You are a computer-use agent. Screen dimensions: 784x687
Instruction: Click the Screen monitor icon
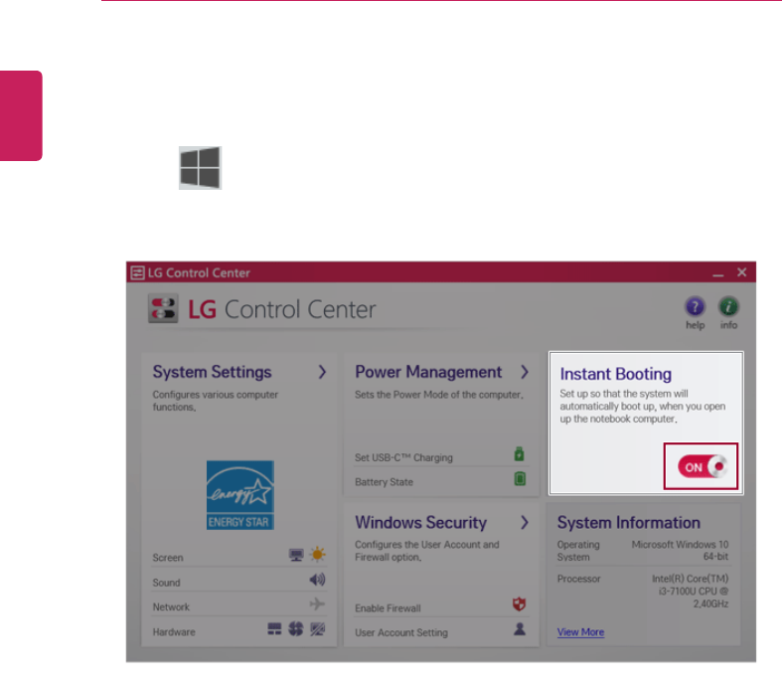click(x=296, y=555)
